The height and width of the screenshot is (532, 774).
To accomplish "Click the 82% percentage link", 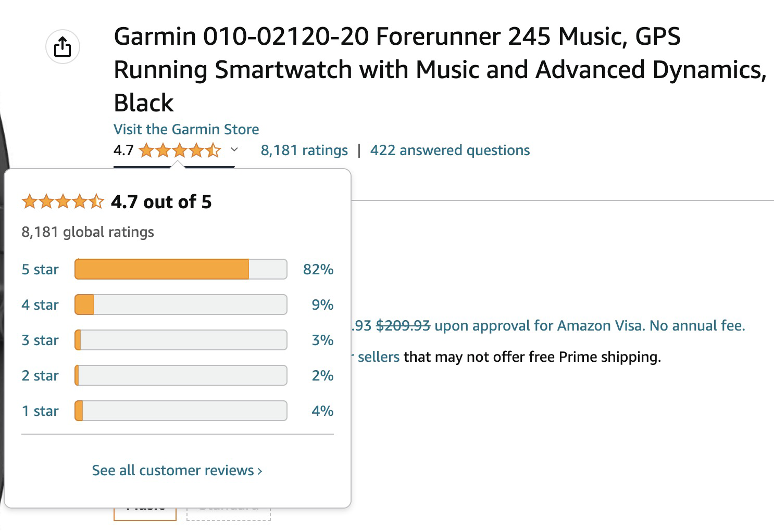I will pos(318,269).
